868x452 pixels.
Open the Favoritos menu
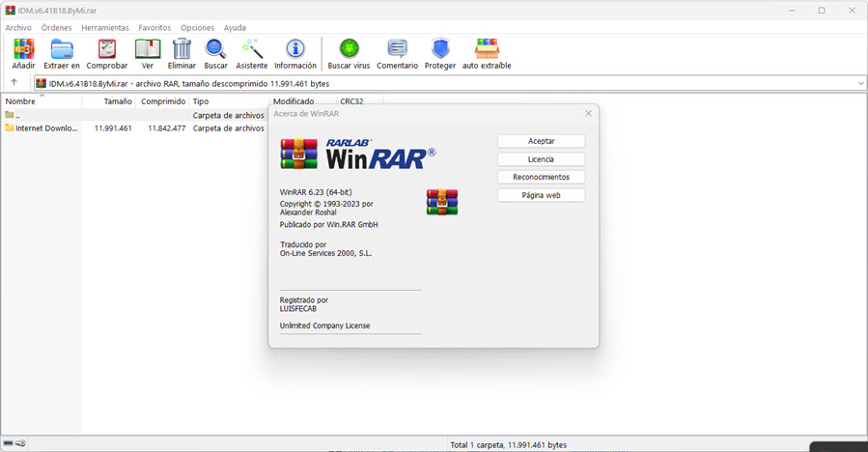154,28
